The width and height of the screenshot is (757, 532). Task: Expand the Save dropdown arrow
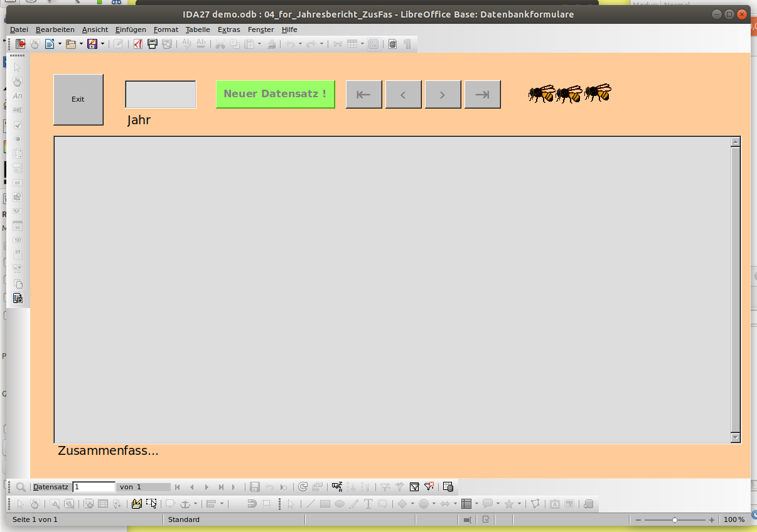pyautogui.click(x=102, y=44)
